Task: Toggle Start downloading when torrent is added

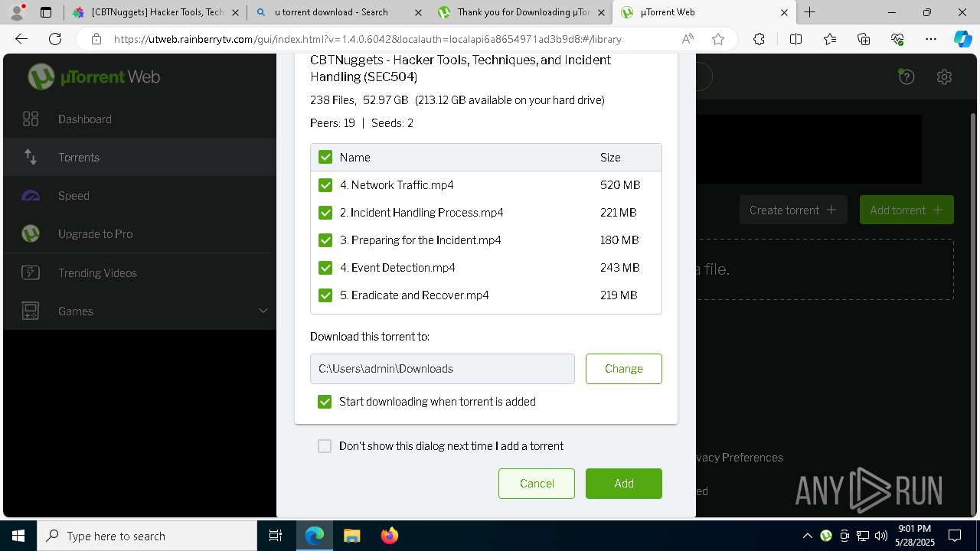Action: tap(325, 402)
